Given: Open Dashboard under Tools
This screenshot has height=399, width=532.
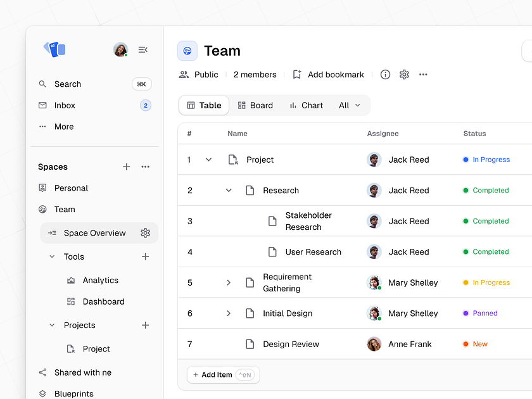Looking at the screenshot, I should 103,301.
